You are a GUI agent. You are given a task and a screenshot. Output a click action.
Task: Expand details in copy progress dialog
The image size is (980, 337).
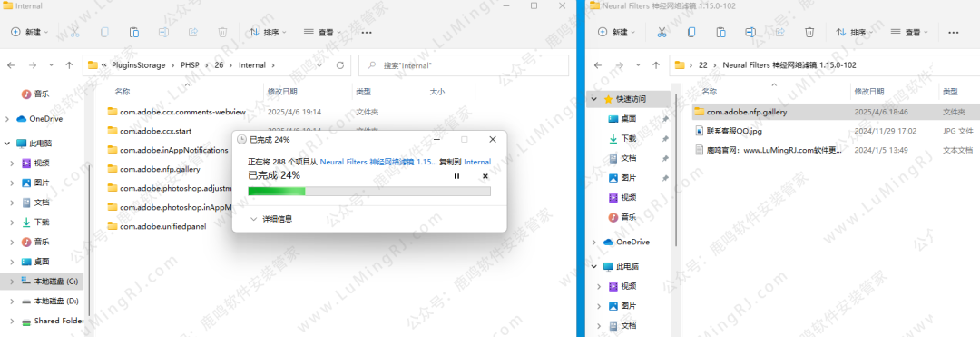[271, 219]
